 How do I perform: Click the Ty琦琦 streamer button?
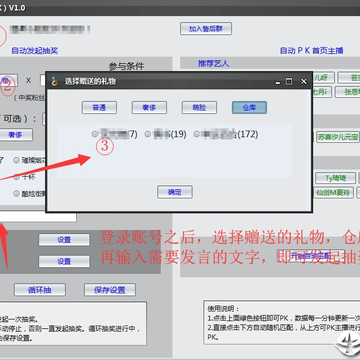pos(336,178)
